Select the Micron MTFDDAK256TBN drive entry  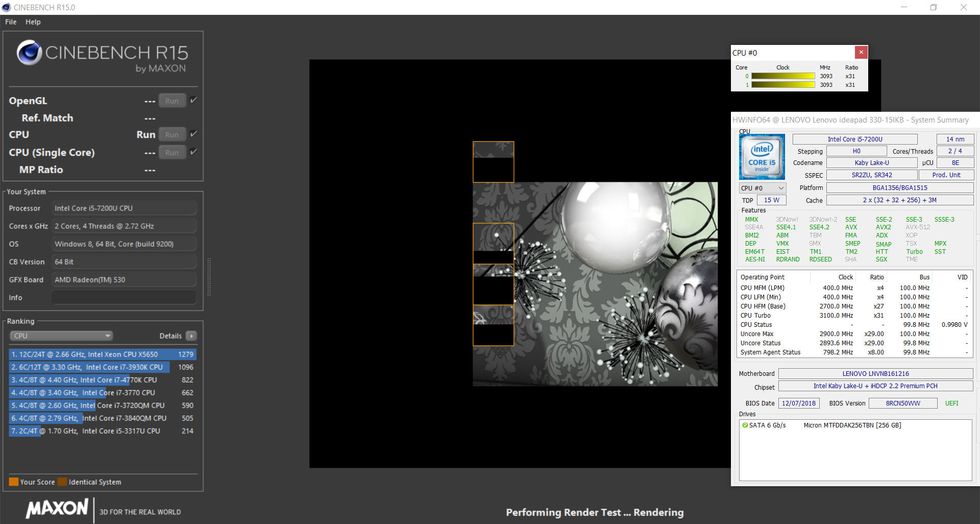[852, 425]
